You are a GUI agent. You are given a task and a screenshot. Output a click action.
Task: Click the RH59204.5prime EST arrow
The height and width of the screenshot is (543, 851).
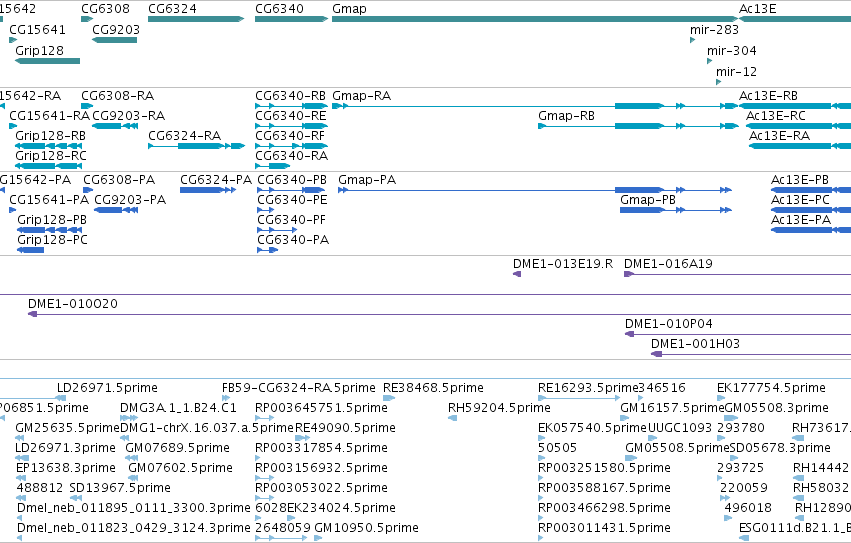tap(452, 418)
